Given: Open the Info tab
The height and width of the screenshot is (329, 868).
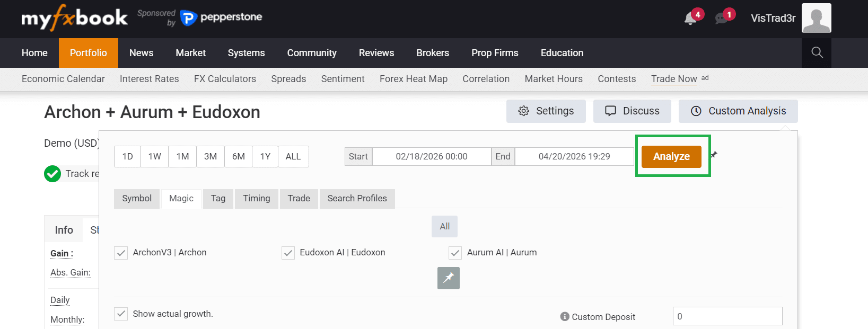Looking at the screenshot, I should pyautogui.click(x=64, y=229).
